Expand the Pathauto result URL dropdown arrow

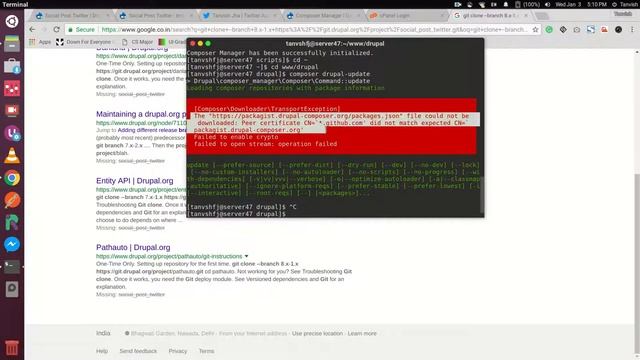tap(247, 256)
